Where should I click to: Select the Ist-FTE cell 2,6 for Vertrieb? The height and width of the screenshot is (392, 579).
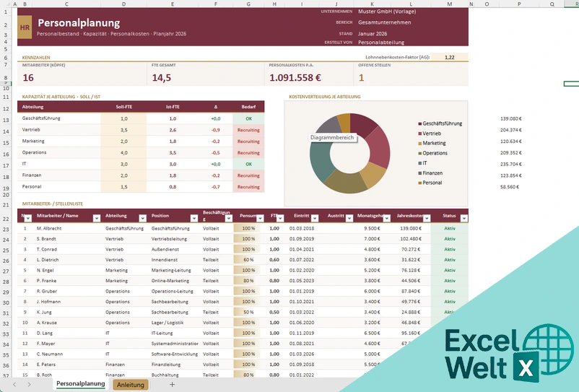click(x=173, y=130)
